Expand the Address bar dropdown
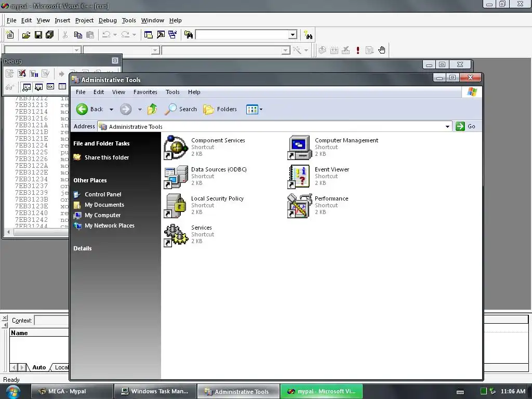Image resolution: width=532 pixels, height=399 pixels. 447,127
